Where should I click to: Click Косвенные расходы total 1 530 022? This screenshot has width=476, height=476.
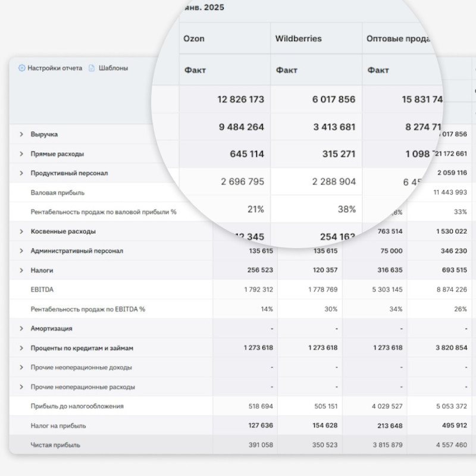click(452, 231)
